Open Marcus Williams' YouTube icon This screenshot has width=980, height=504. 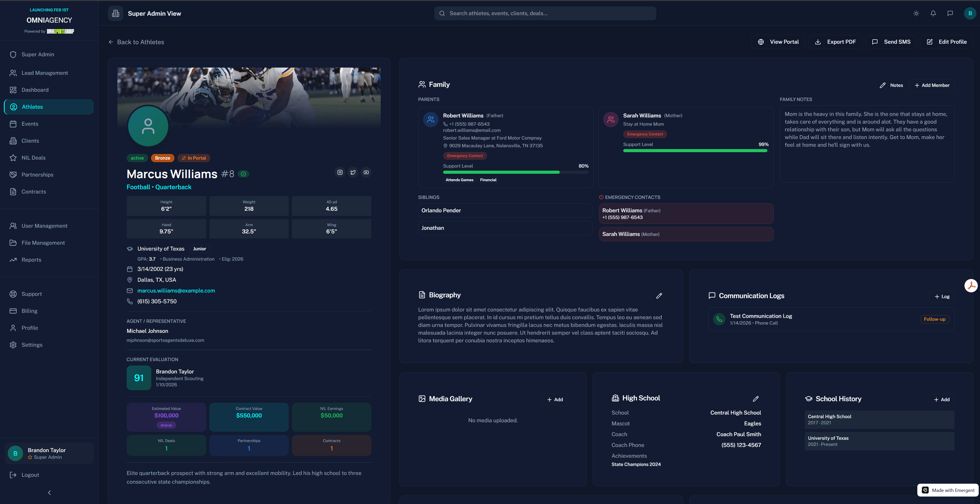tap(366, 172)
